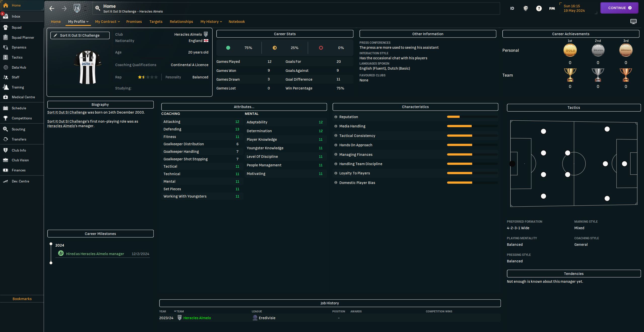Click the search magnifier icon
Image resolution: width=644 pixels, height=332 pixels.
[x=98, y=8]
